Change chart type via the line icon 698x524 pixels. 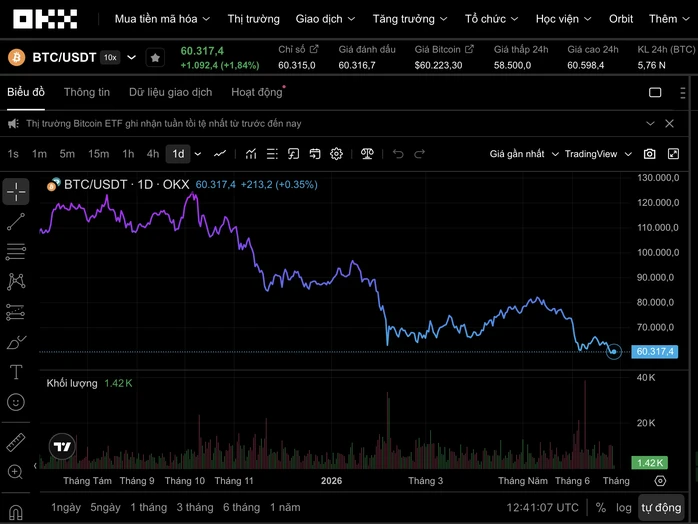pos(220,154)
